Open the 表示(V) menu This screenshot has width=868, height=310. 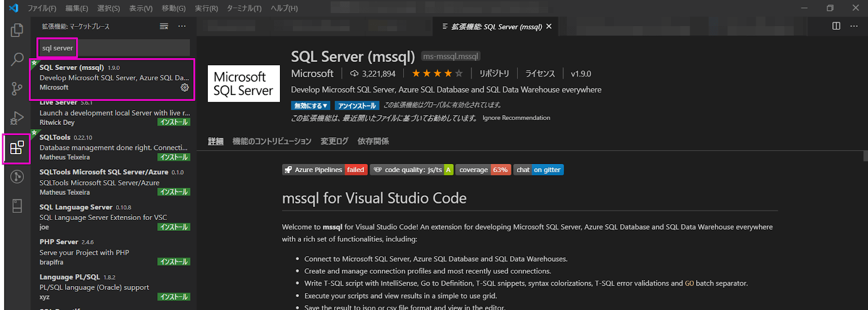coord(141,8)
